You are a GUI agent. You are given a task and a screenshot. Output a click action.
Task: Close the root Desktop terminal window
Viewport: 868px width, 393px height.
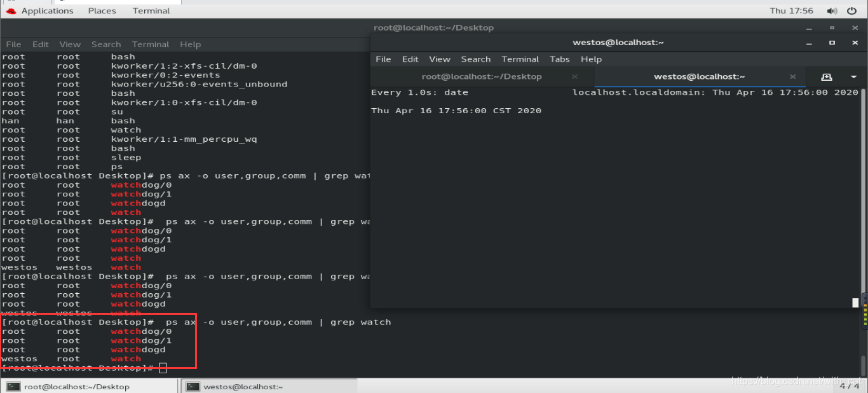(x=855, y=28)
